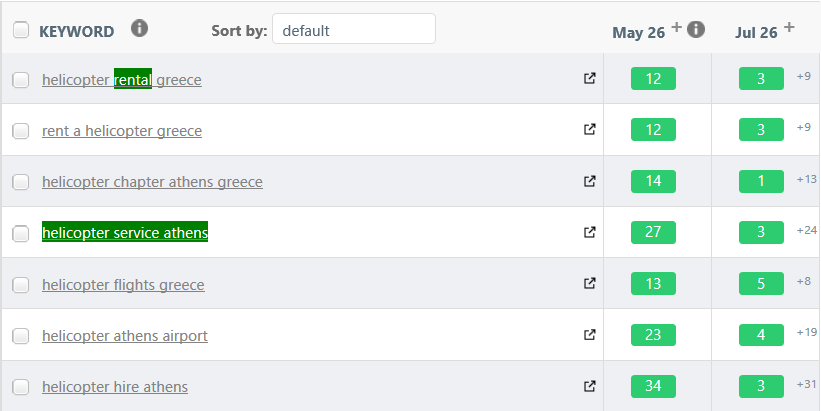Open the Sort by default dropdown

point(354,29)
